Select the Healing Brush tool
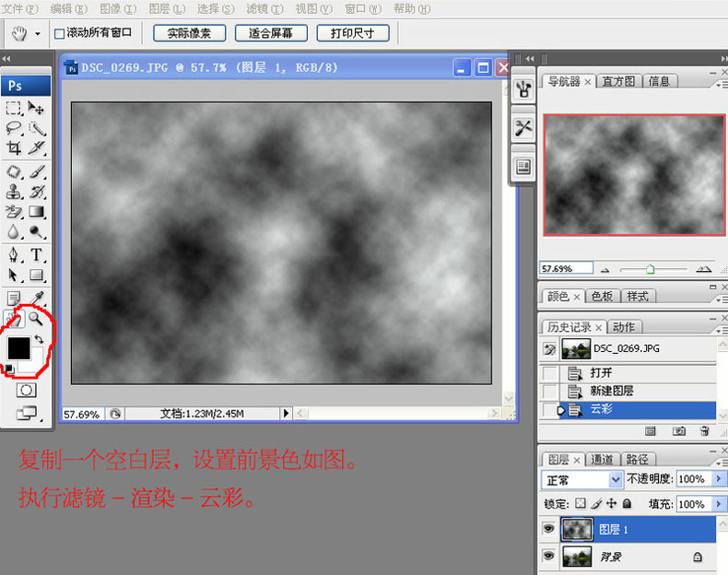The height and width of the screenshot is (575, 728). pos(14,171)
